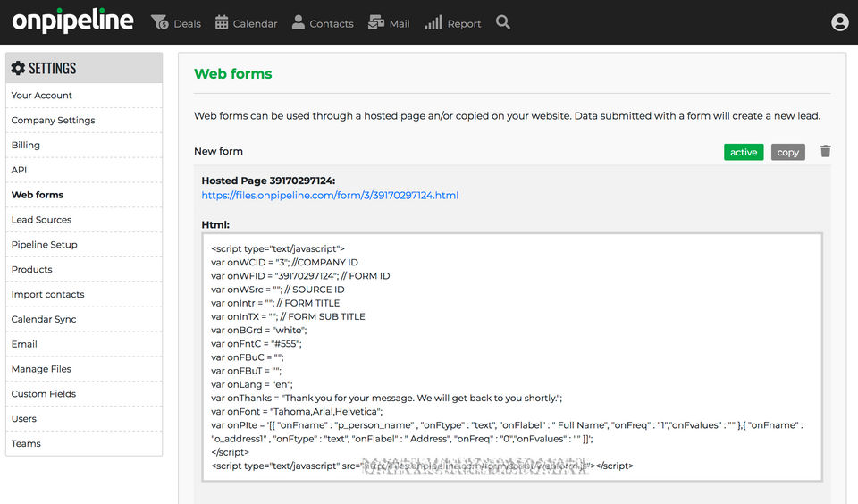Toggle the form's active status badge

[x=743, y=152]
